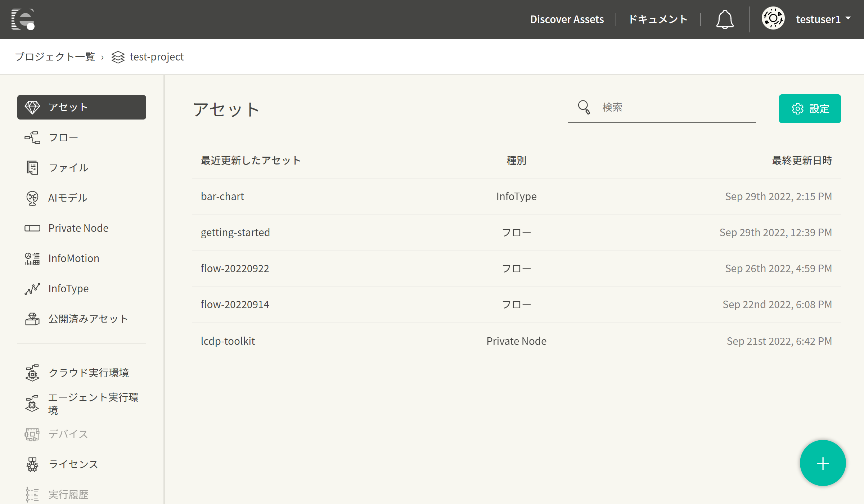This screenshot has width=864, height=504.
Task: Click the 種別 column header
Action: pos(516,161)
